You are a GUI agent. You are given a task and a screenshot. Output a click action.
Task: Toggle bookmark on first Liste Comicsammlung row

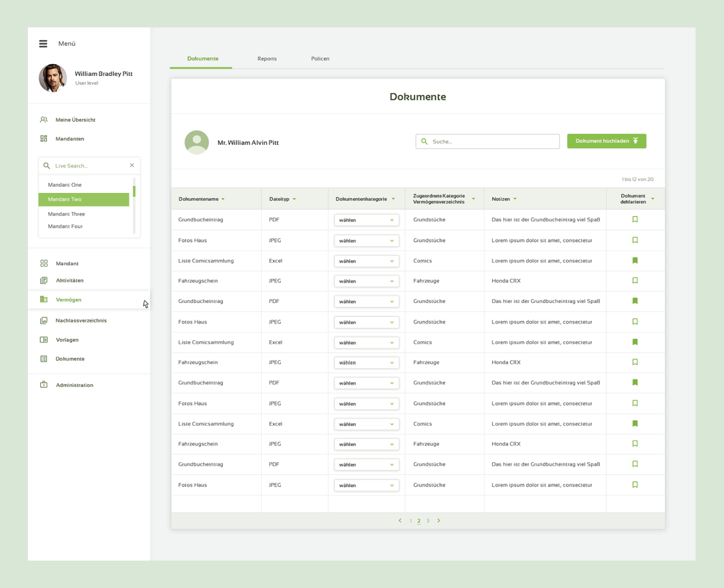[635, 261]
